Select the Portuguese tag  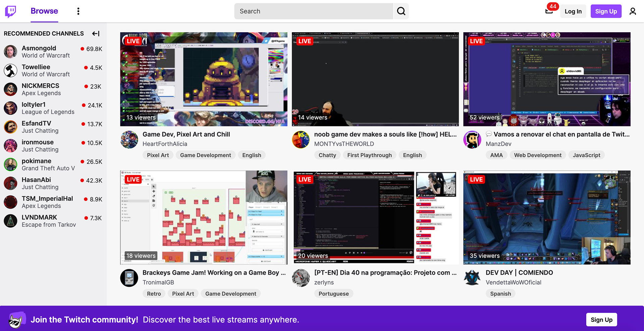coord(334,294)
